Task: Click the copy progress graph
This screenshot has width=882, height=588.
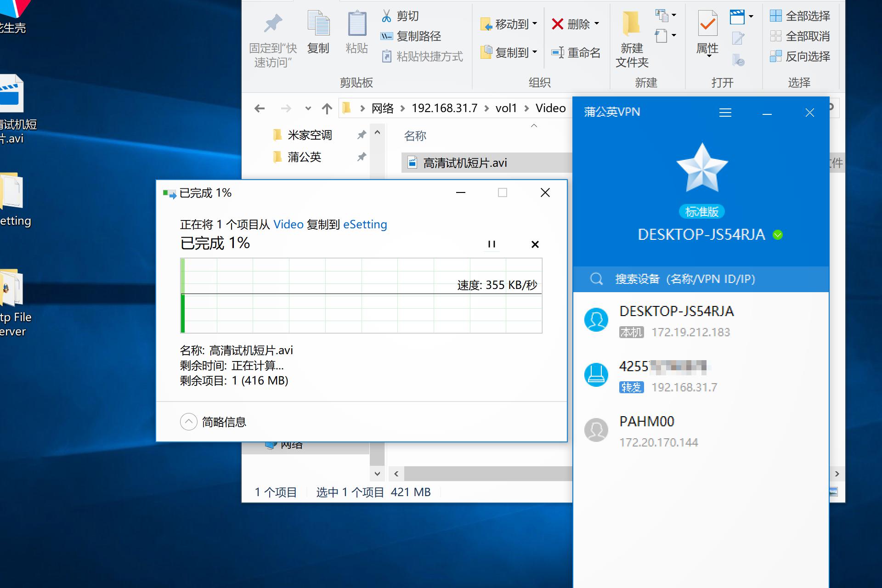Action: [362, 295]
